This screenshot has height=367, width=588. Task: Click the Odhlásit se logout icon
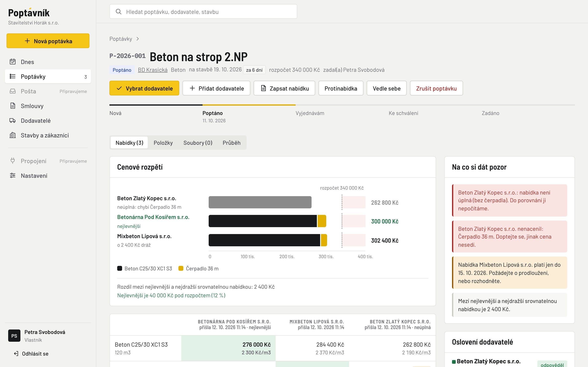[x=16, y=354]
